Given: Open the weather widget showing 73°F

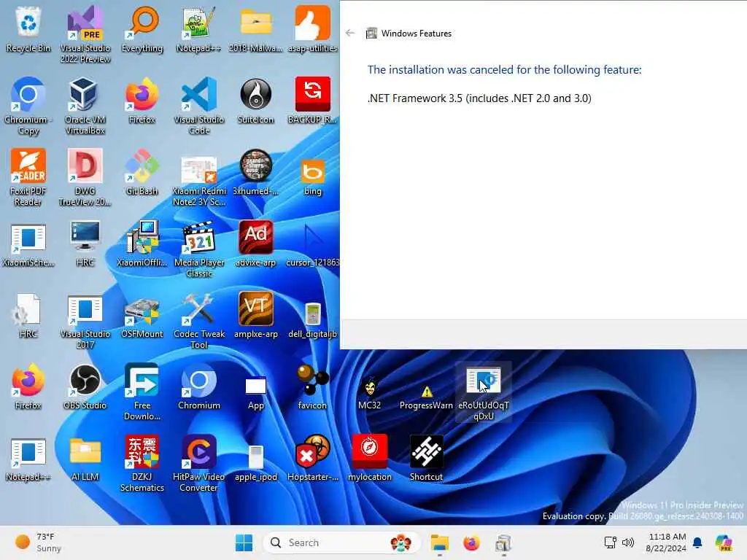Looking at the screenshot, I should [x=38, y=542].
